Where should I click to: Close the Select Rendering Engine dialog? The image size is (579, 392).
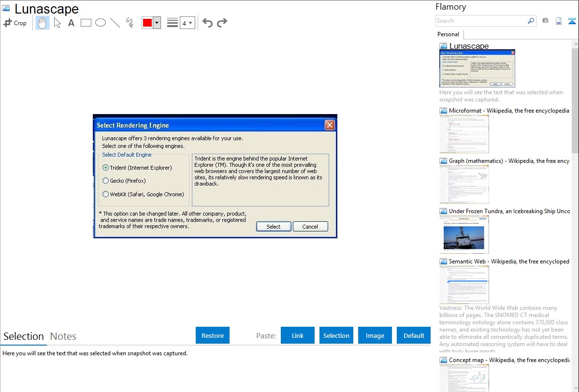[x=330, y=125]
